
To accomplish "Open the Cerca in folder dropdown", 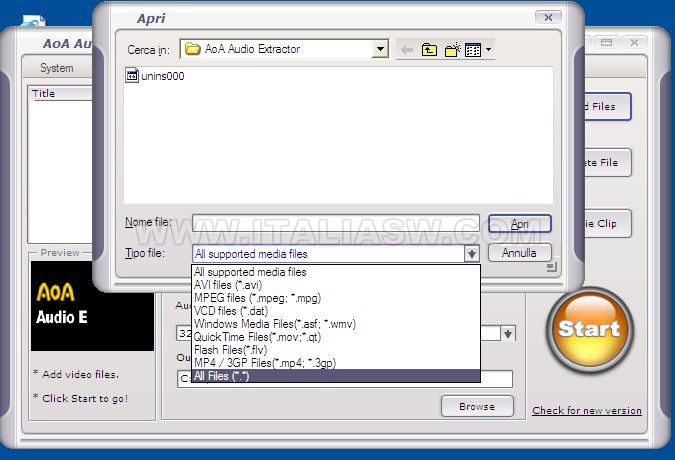I will click(380, 49).
